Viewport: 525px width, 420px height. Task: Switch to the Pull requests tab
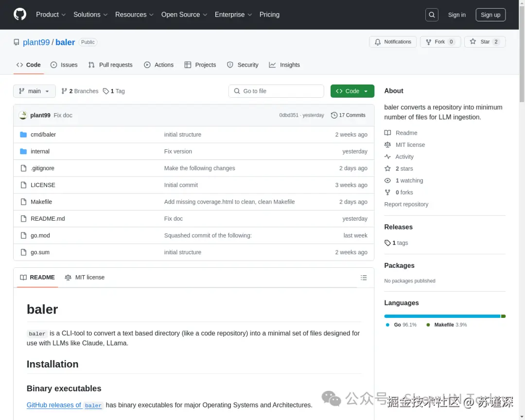point(110,65)
